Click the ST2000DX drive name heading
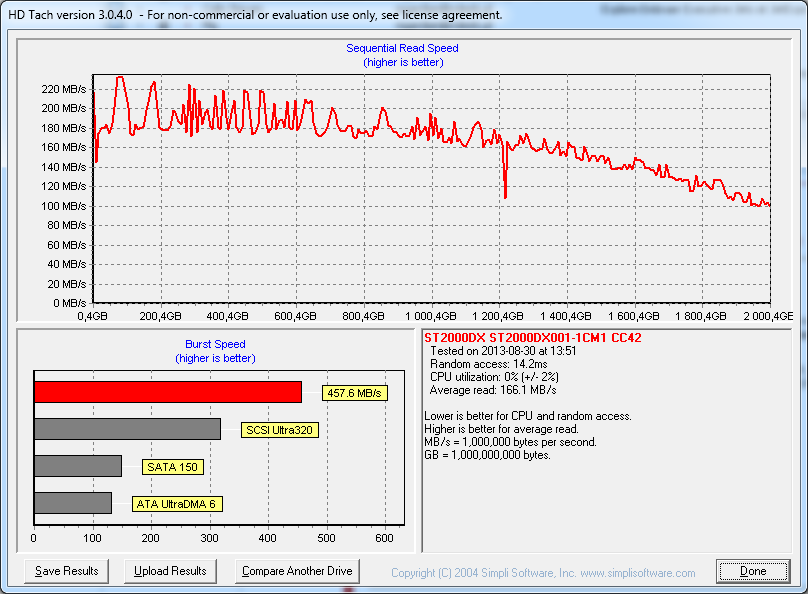Viewport: 808px width, 594px height. 532,338
